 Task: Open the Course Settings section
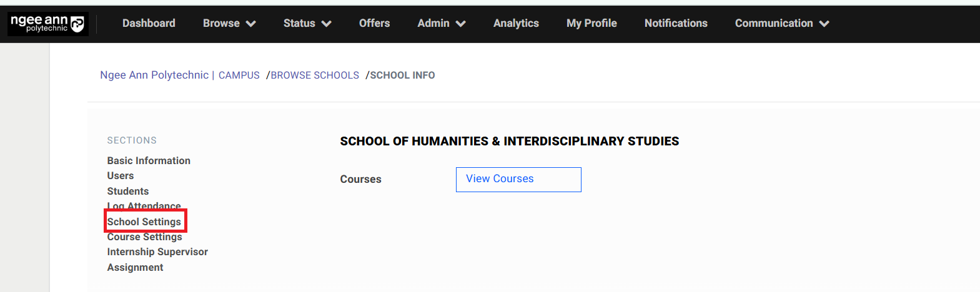pyautogui.click(x=145, y=237)
